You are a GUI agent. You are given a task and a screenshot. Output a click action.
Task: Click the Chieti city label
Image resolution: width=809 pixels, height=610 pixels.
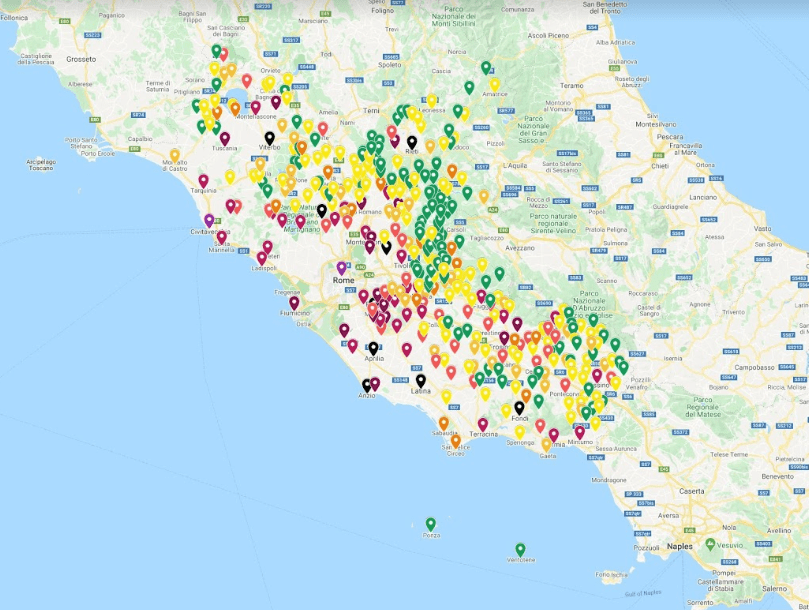pos(660,166)
